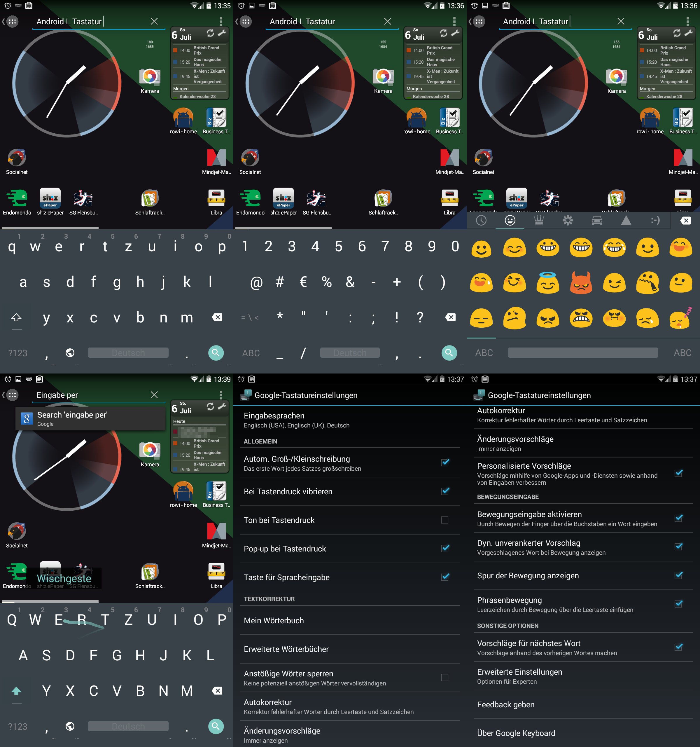Open Mindjet-Ma.. app in the 13:39 screenshot

tap(216, 535)
